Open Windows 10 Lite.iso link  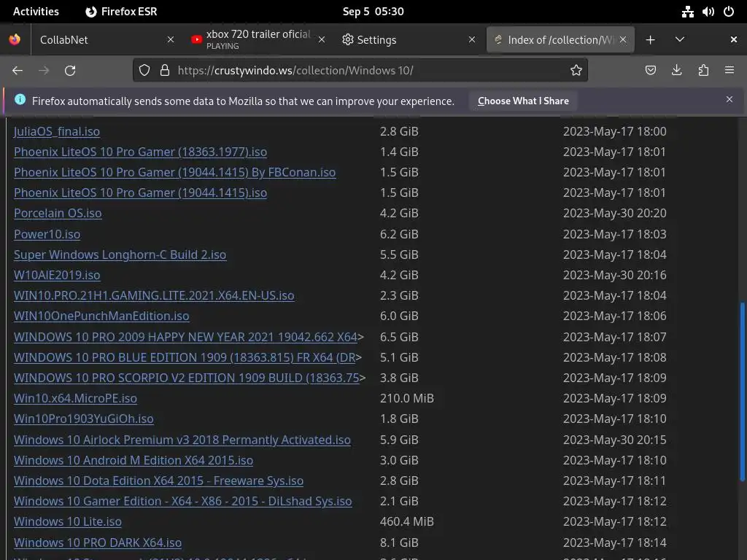67,522
